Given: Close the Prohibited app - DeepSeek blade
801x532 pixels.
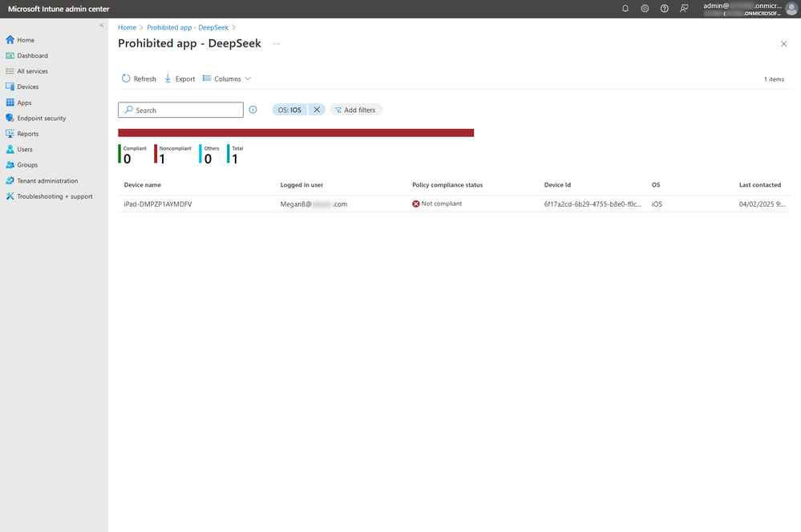Looking at the screenshot, I should tap(783, 44).
